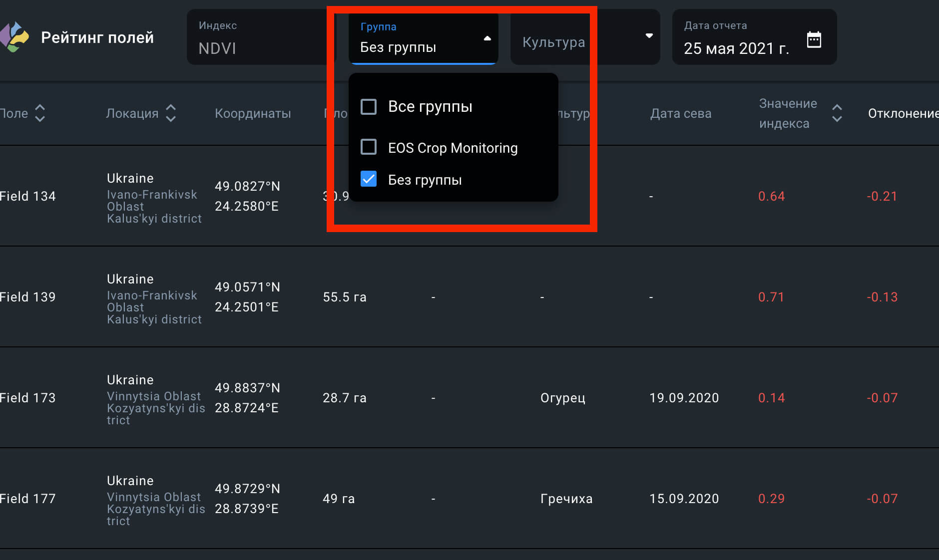This screenshot has height=560, width=939.
Task: Open Field 173 row
Action: (28, 398)
